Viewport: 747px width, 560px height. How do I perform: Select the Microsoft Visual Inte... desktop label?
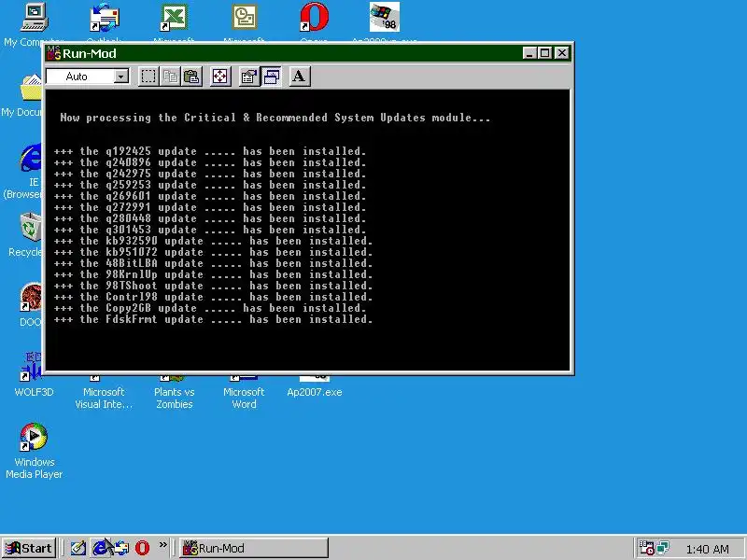coord(104,399)
